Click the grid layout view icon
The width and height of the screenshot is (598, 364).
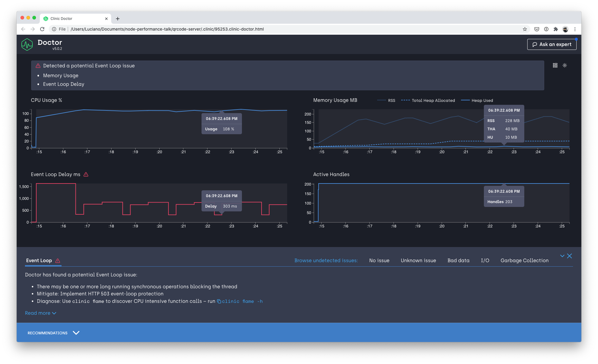[x=555, y=65]
